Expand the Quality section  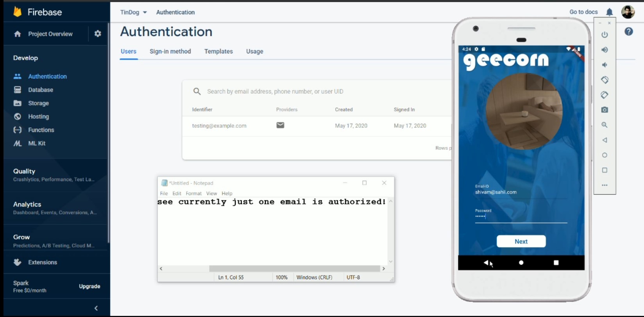(55, 175)
